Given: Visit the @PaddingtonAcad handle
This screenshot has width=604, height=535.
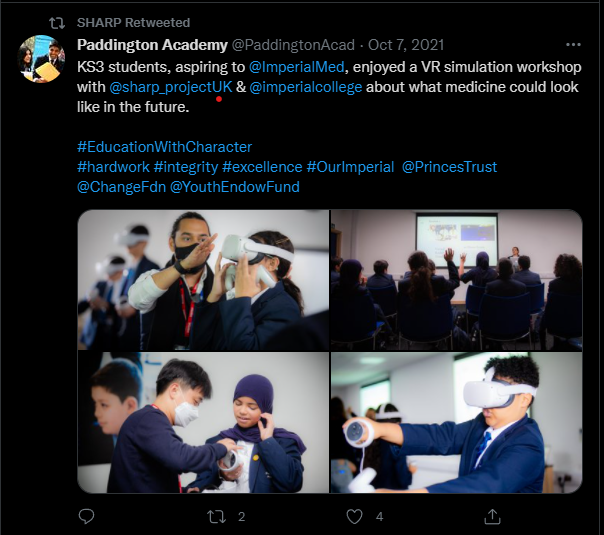Looking at the screenshot, I should (293, 45).
